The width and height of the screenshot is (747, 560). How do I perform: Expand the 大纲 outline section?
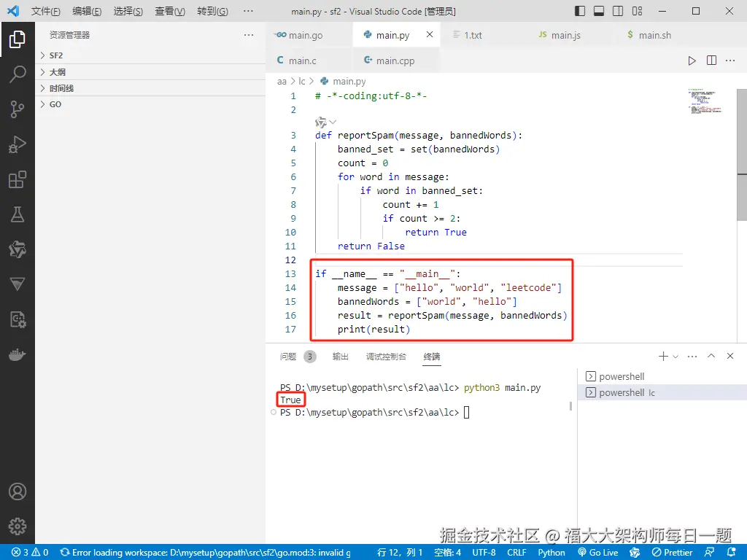(150, 72)
